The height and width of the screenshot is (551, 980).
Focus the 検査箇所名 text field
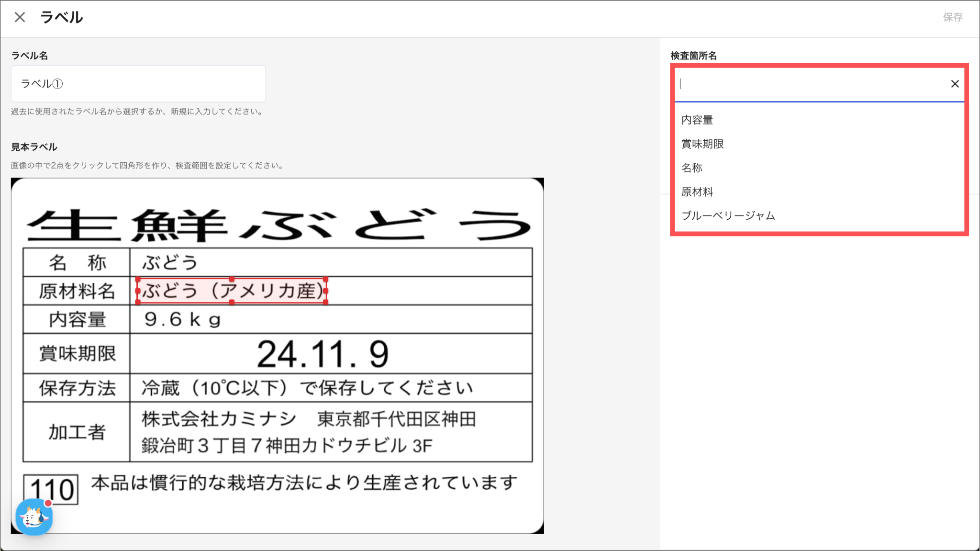coord(809,84)
